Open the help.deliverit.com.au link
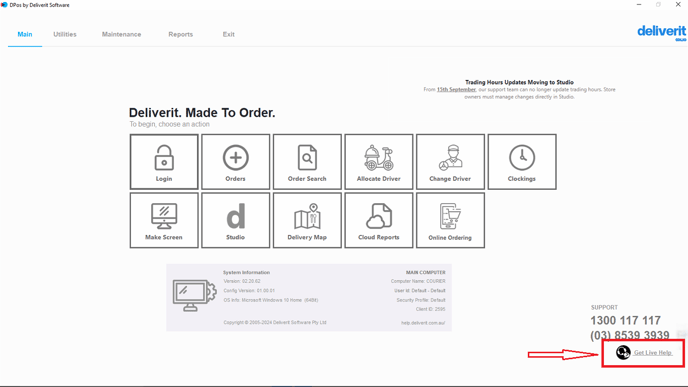This screenshot has width=688, height=387. point(423,323)
